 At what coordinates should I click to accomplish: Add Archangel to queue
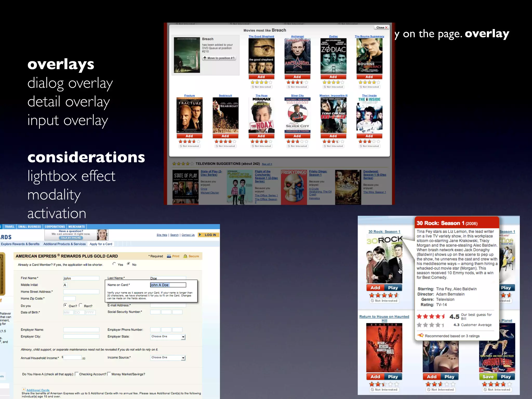click(x=297, y=77)
